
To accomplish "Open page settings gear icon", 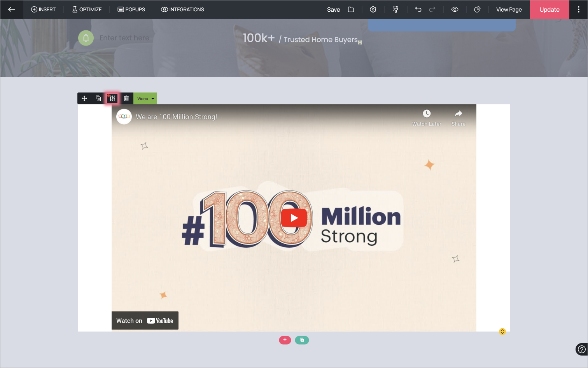I will [373, 9].
